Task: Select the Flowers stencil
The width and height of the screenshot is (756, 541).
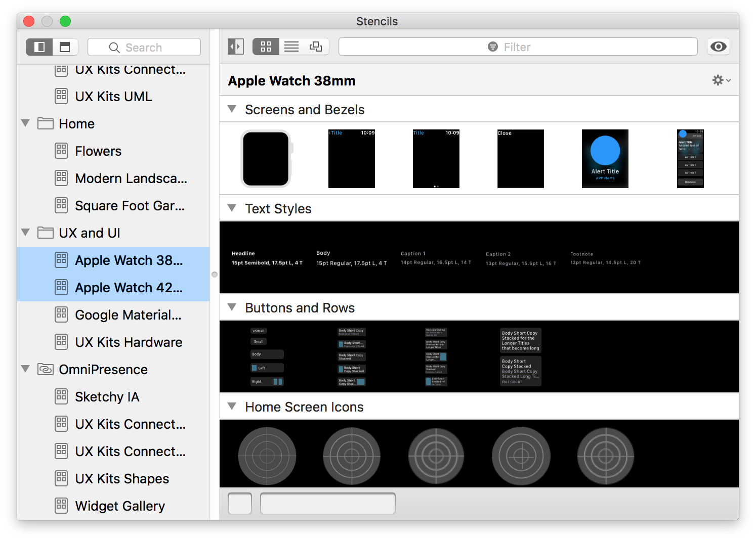Action: 113,151
